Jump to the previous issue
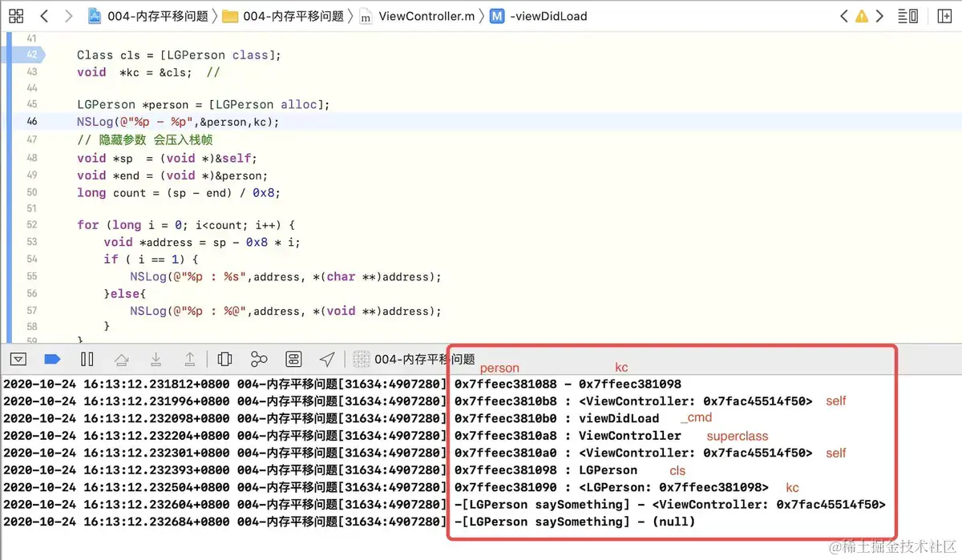 click(843, 15)
